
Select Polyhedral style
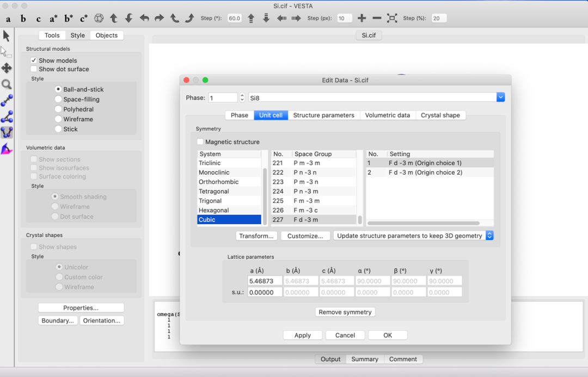58,109
